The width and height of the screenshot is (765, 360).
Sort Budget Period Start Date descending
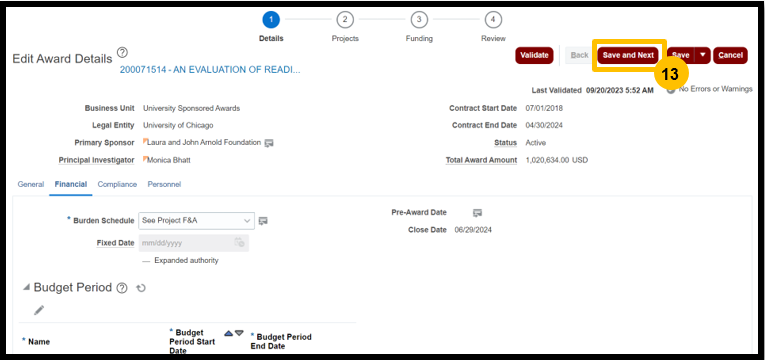coord(239,333)
